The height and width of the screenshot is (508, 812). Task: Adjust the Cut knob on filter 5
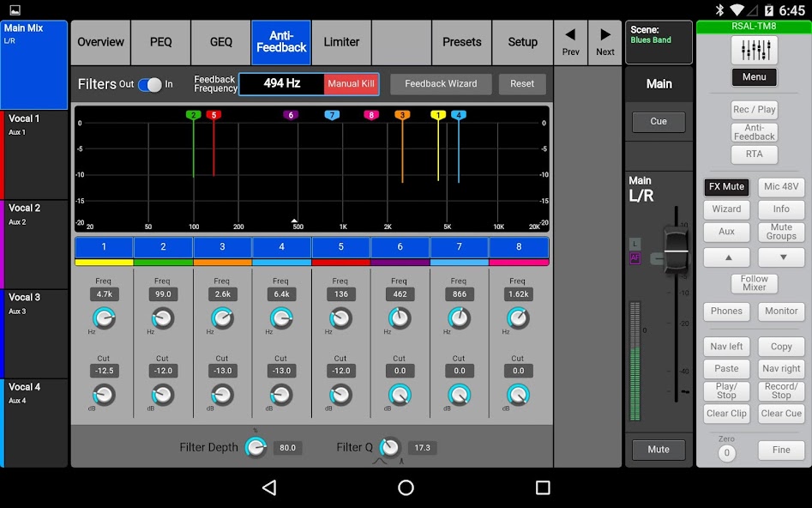point(340,396)
